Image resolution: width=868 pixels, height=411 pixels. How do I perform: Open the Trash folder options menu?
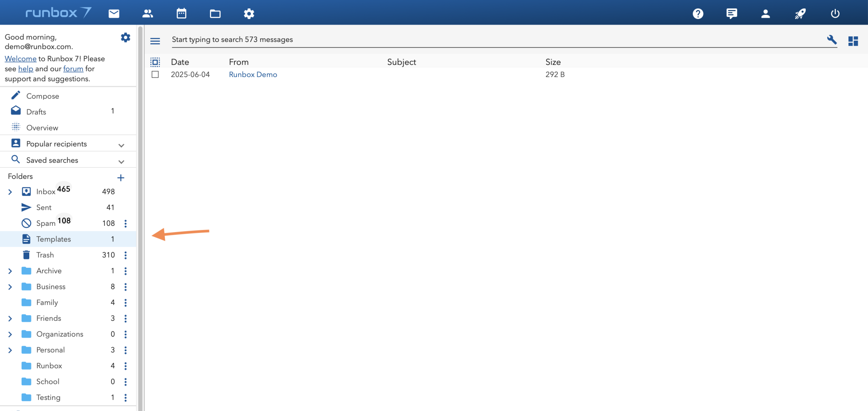point(125,255)
